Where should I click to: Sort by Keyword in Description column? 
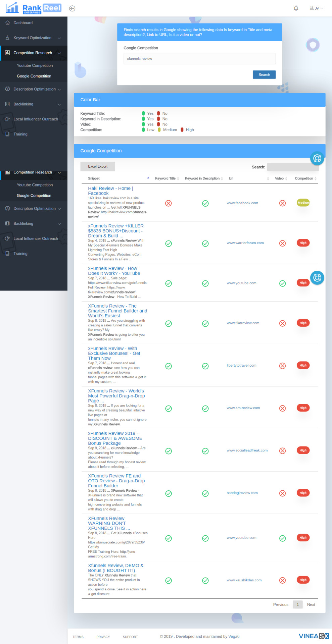pos(202,178)
